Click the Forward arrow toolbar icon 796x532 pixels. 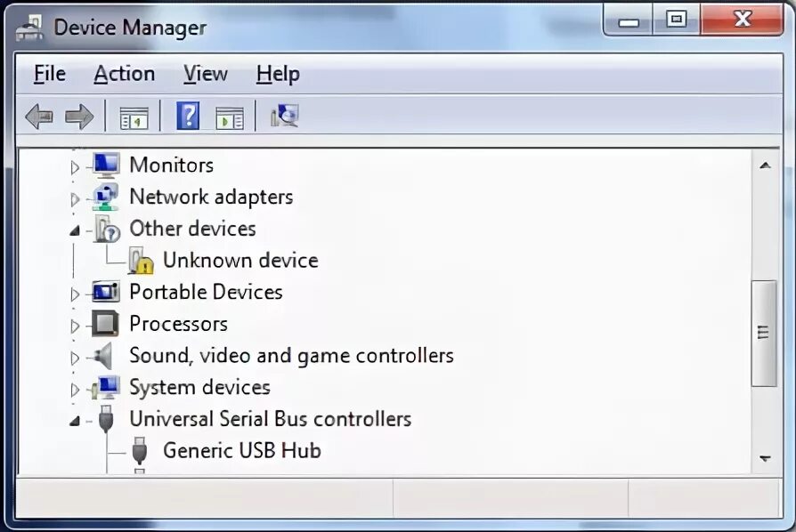pyautogui.click(x=79, y=117)
